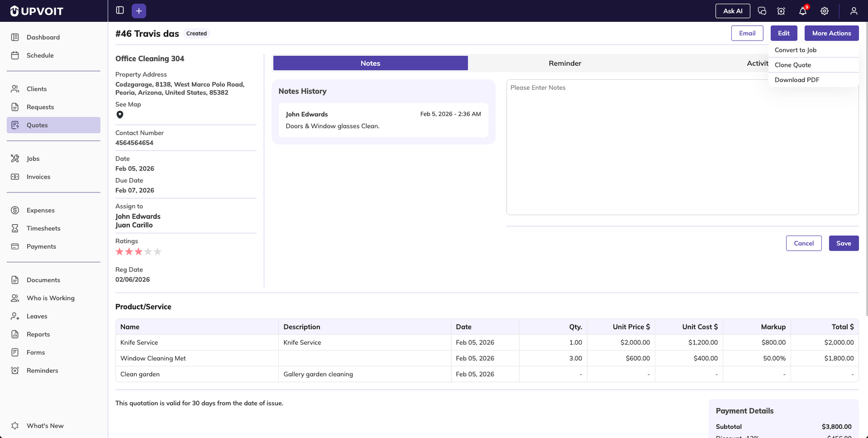Viewport: 868px width, 438px height.
Task: Select Convert to Job option
Action: (x=795, y=50)
